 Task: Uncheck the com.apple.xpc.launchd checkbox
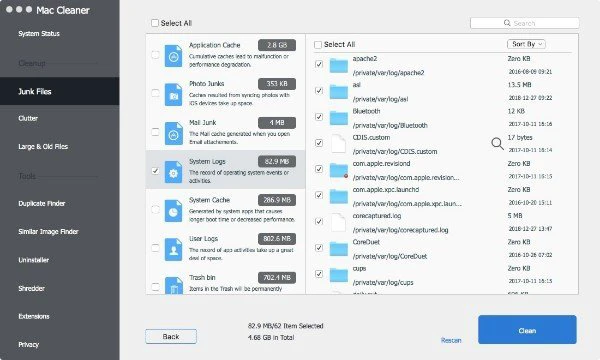pos(319,195)
